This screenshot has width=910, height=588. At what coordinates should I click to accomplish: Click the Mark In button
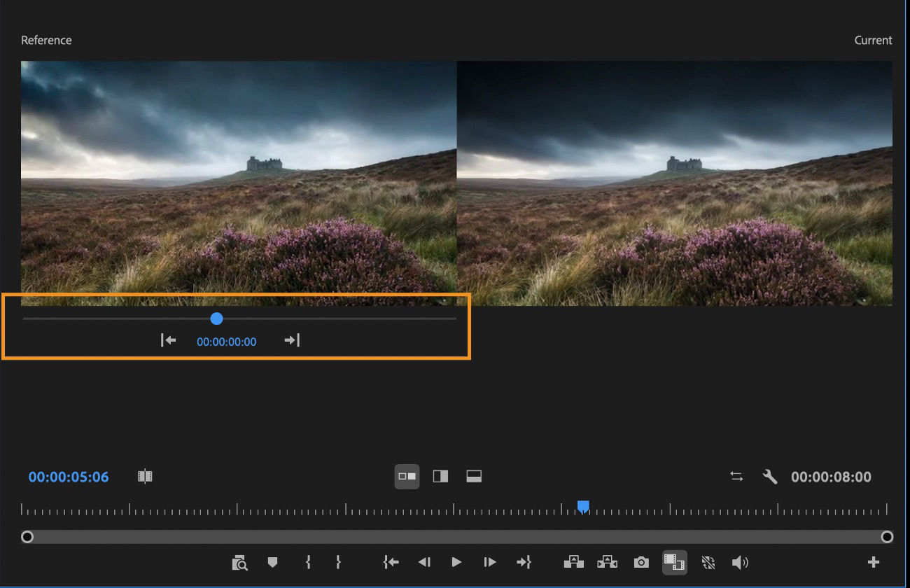[x=307, y=562]
